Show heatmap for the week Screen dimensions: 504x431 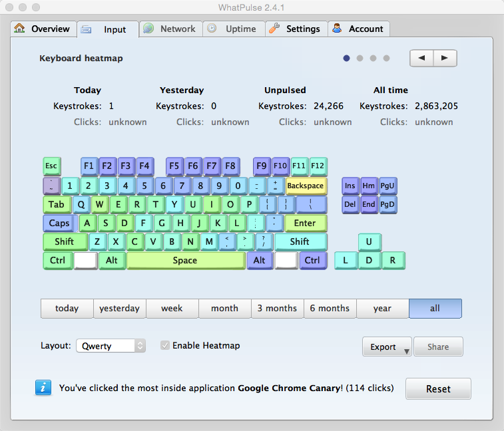tap(172, 309)
